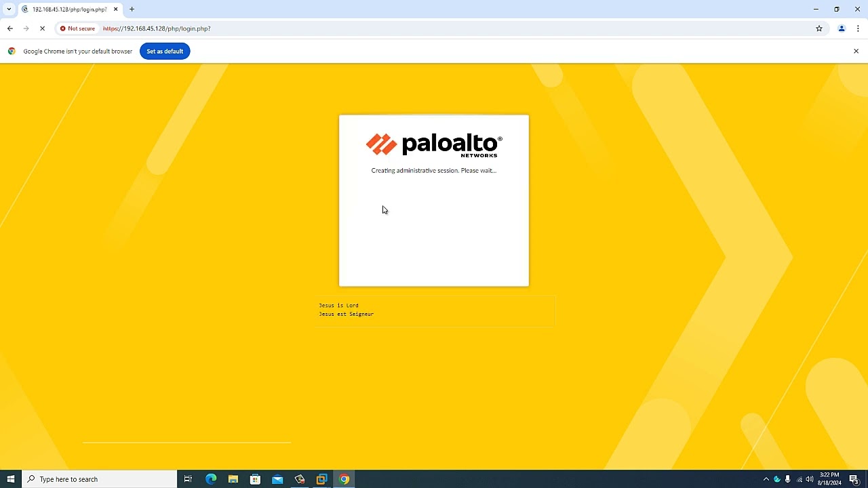868x488 pixels.
Task: Click the 'Jesus is Lord' banner line
Action: click(338, 305)
